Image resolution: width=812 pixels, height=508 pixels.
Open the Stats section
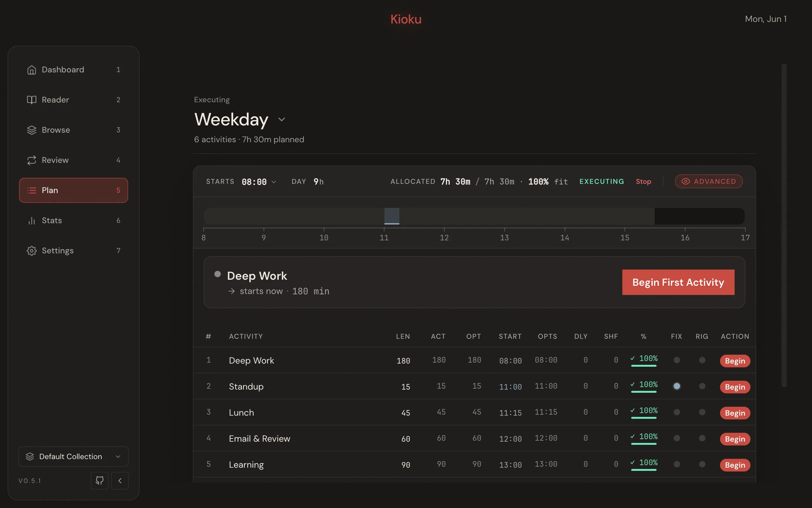pos(74,220)
